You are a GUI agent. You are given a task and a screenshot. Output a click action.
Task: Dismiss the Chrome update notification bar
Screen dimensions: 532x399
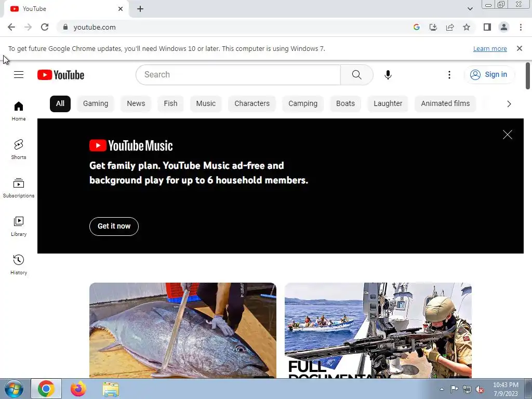[x=520, y=48]
